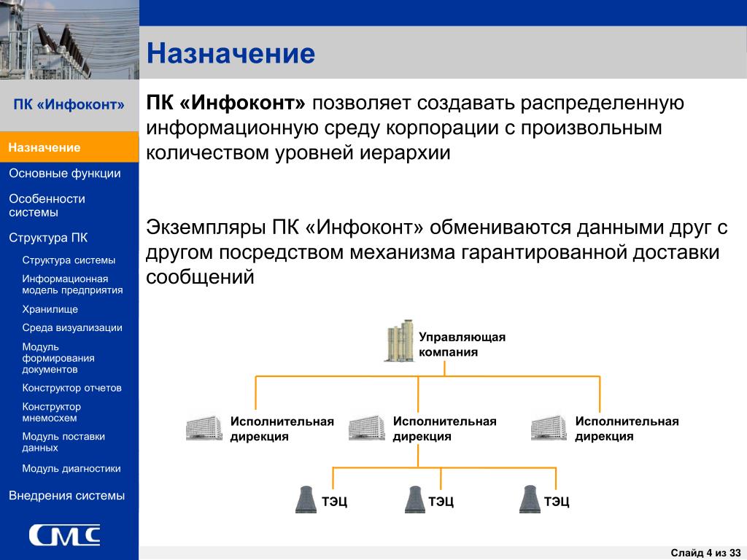
Task: Click the slide heading Назначение
Action: [x=231, y=52]
